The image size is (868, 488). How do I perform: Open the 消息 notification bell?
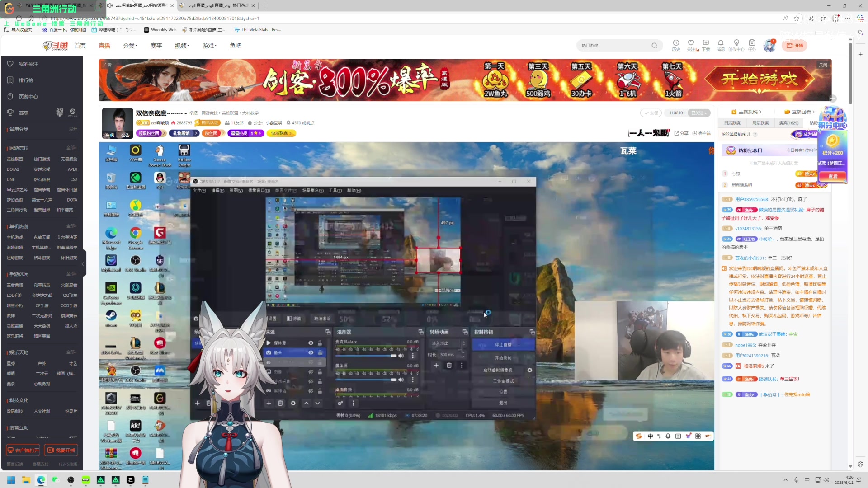[721, 45]
